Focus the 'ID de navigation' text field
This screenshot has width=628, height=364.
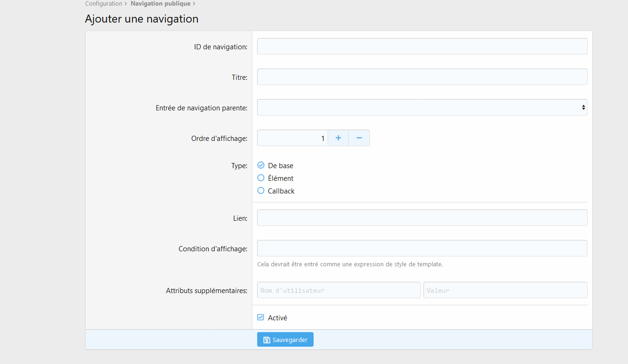(422, 46)
